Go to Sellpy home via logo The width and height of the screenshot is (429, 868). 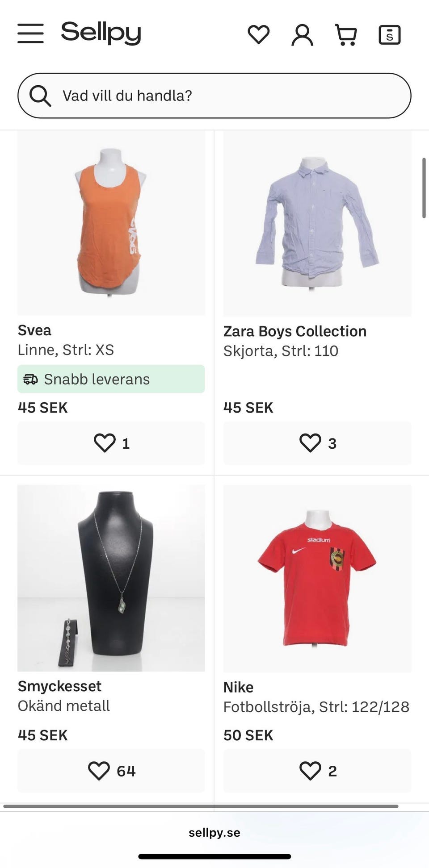pyautogui.click(x=101, y=33)
